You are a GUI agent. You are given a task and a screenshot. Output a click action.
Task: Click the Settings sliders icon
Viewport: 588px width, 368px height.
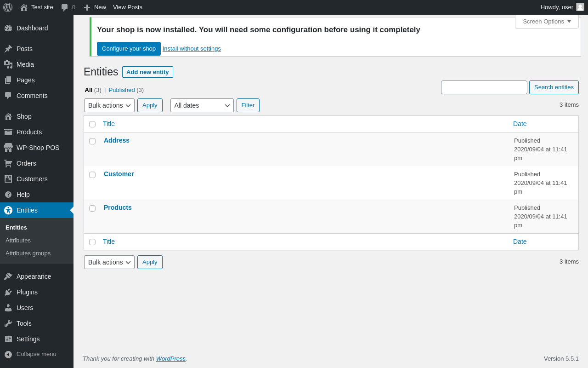(8, 339)
